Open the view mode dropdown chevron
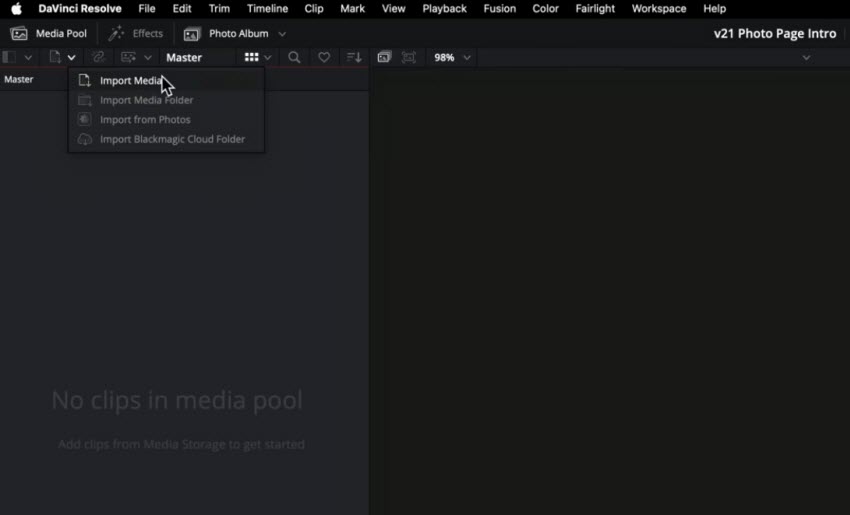This screenshot has height=515, width=850. point(268,57)
